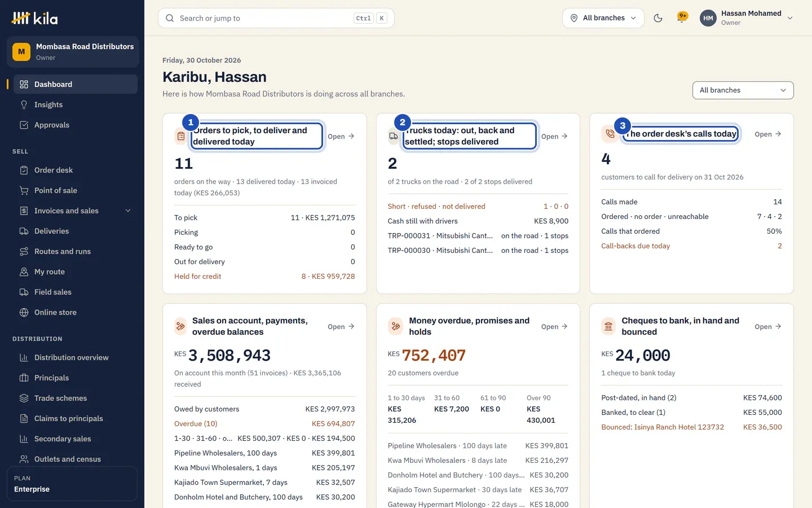This screenshot has width=812, height=508.
Task: Open the Orders to pick card
Action: 341,136
